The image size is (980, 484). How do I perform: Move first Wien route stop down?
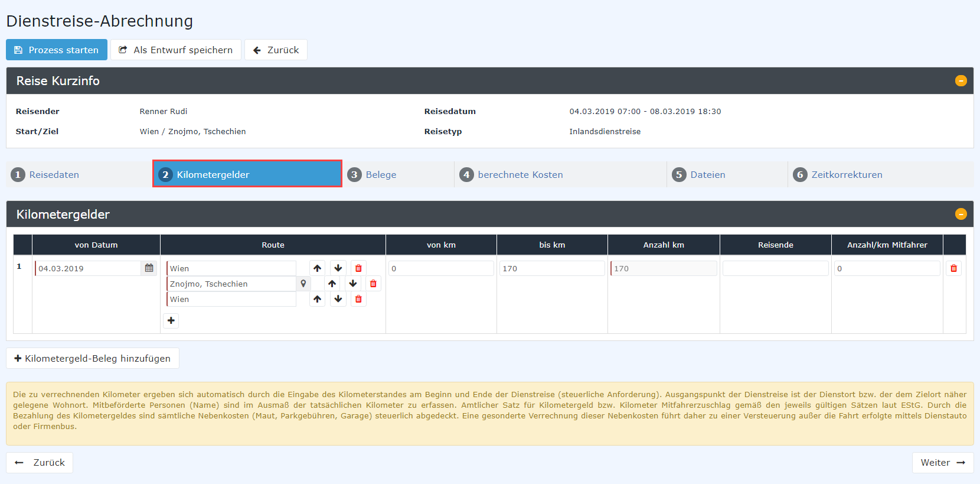[338, 268]
